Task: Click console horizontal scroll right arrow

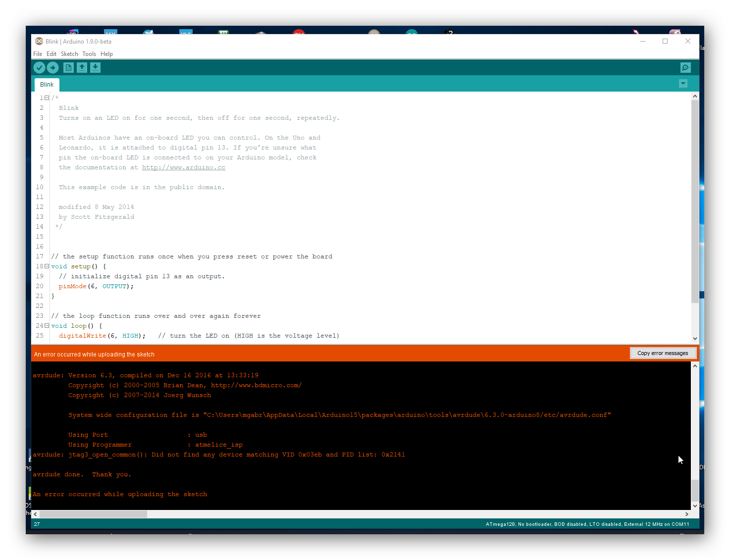Action: (x=687, y=514)
